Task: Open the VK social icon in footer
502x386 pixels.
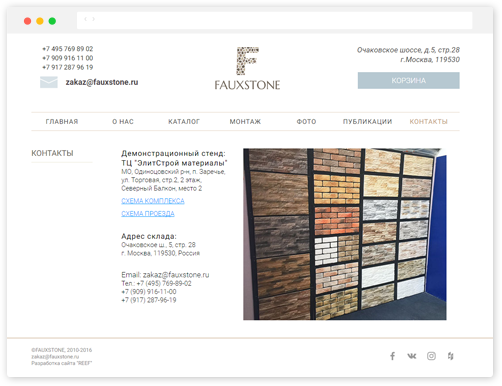Action: click(x=412, y=356)
